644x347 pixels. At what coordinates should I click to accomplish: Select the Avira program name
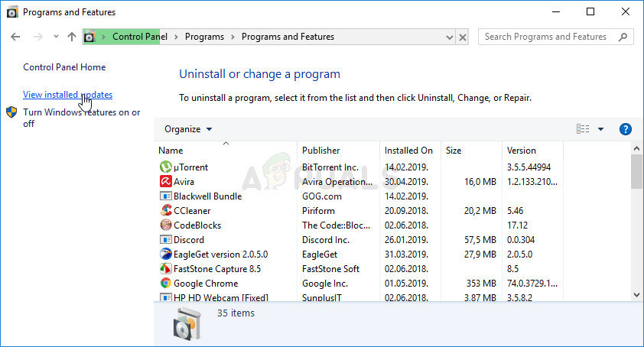[x=184, y=181]
